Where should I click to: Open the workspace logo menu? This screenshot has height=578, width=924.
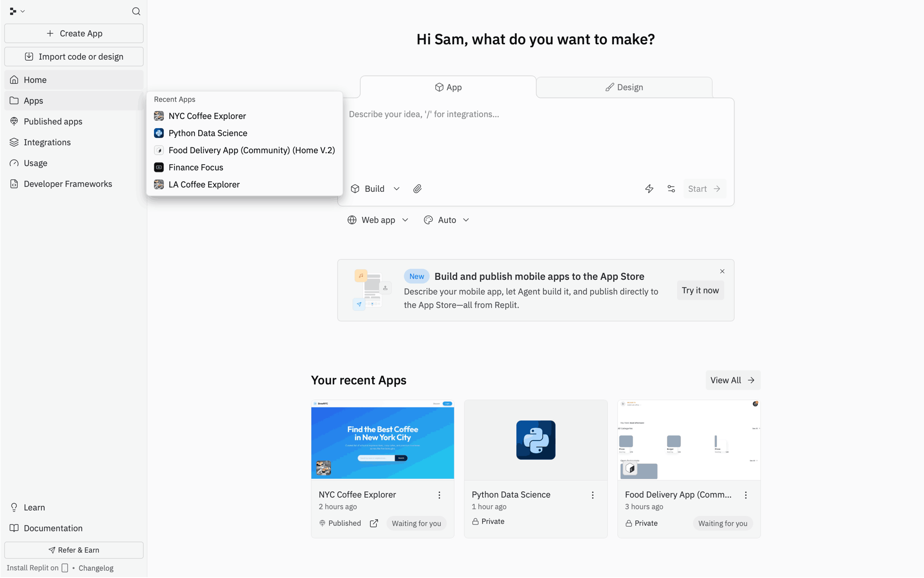(17, 11)
